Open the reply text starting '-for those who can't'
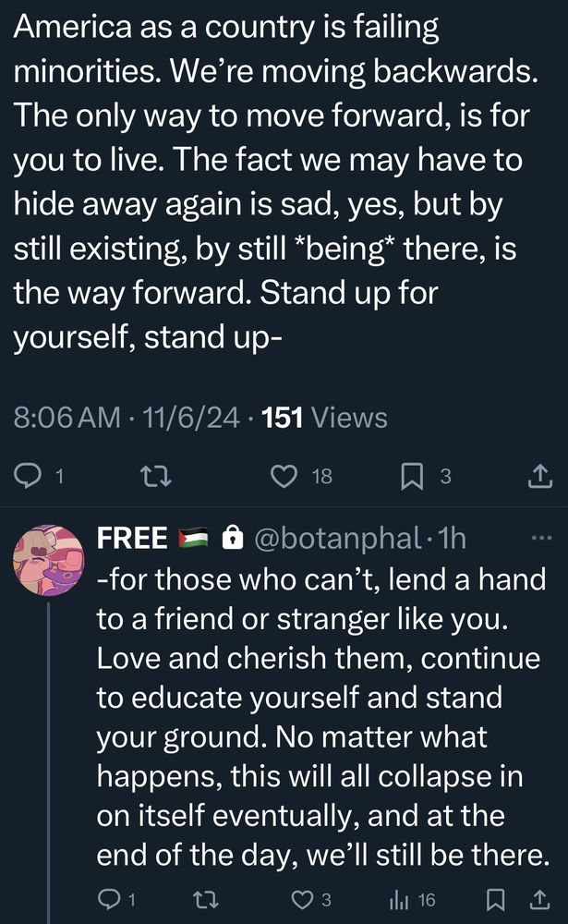The image size is (568, 924). pos(323,717)
